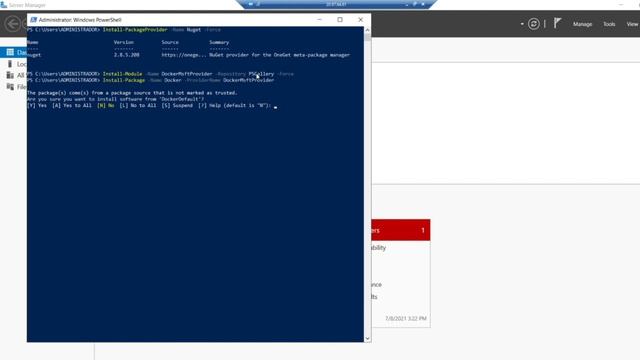Click the '[N] No' highlighted prompt option
The image size is (640, 360).
[106, 105]
